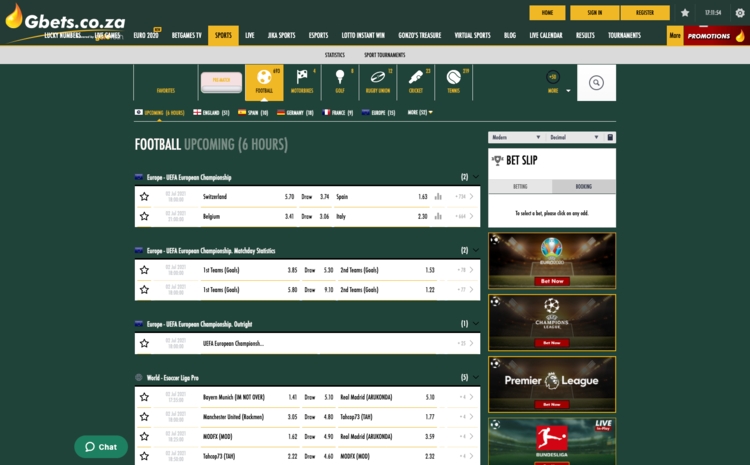Open the Chat bubble button

[x=101, y=447]
